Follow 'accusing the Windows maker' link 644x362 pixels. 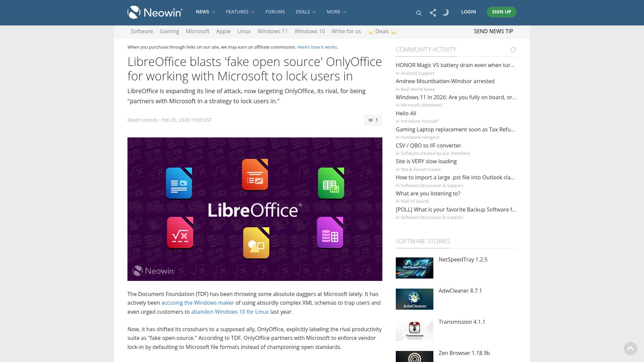point(198,303)
